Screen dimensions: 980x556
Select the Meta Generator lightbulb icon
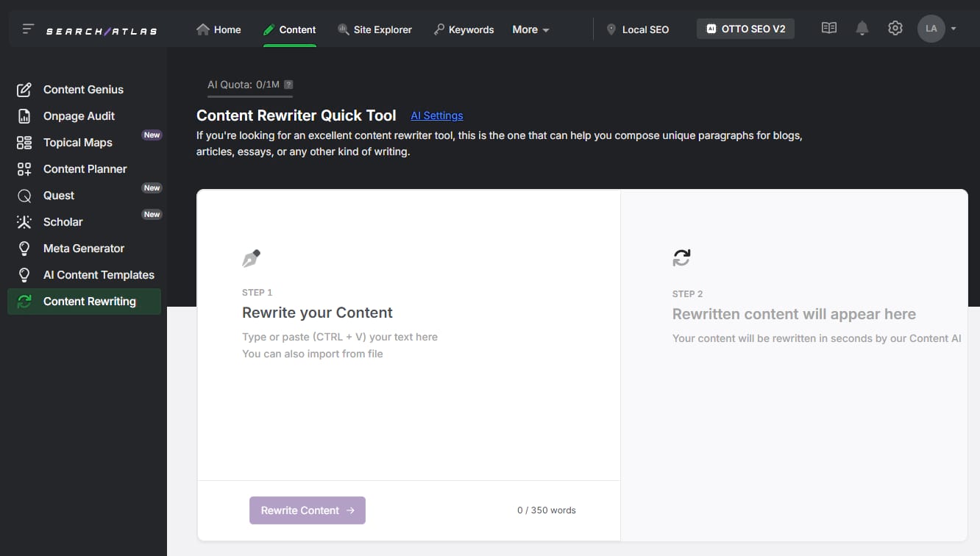pyautogui.click(x=24, y=248)
